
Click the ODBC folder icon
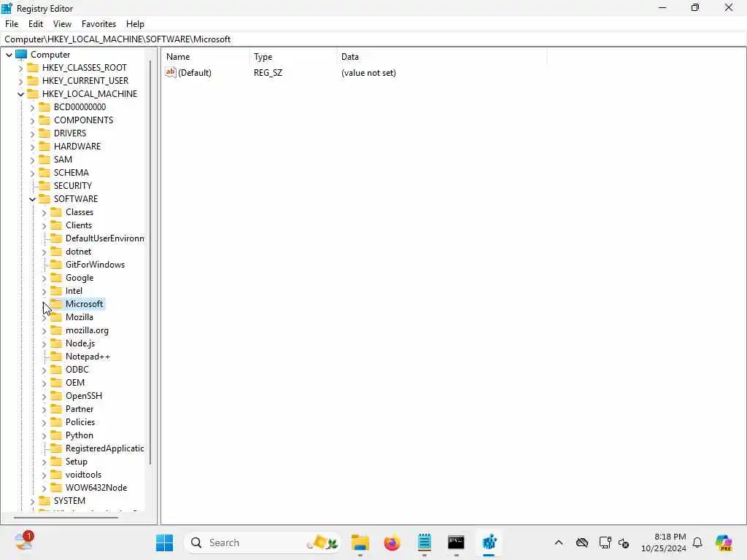pos(56,369)
